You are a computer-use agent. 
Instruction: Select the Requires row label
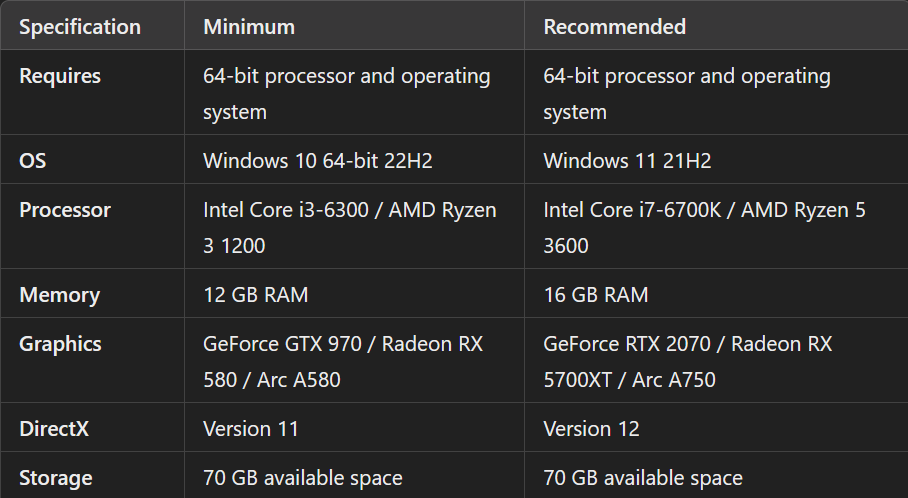pyautogui.click(x=60, y=76)
